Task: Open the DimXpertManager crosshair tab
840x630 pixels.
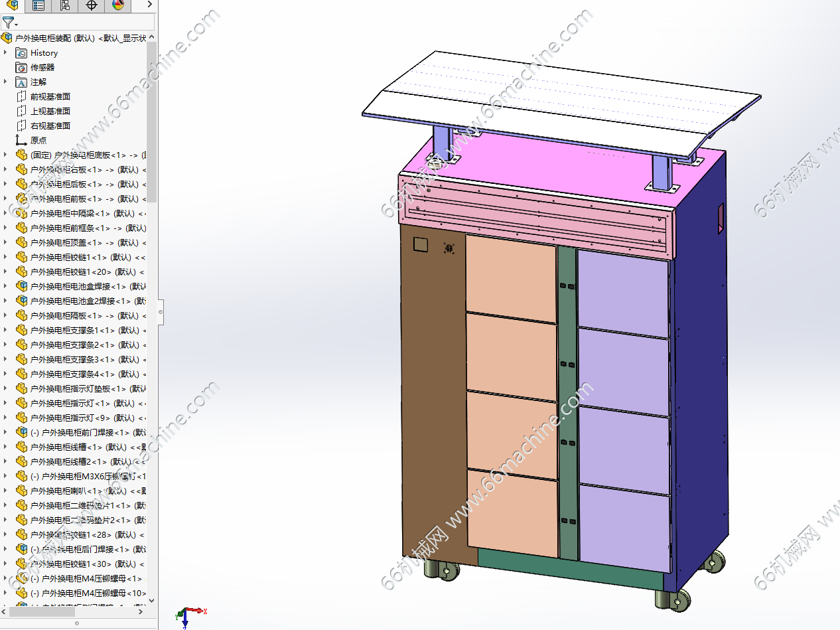Action: [92, 6]
